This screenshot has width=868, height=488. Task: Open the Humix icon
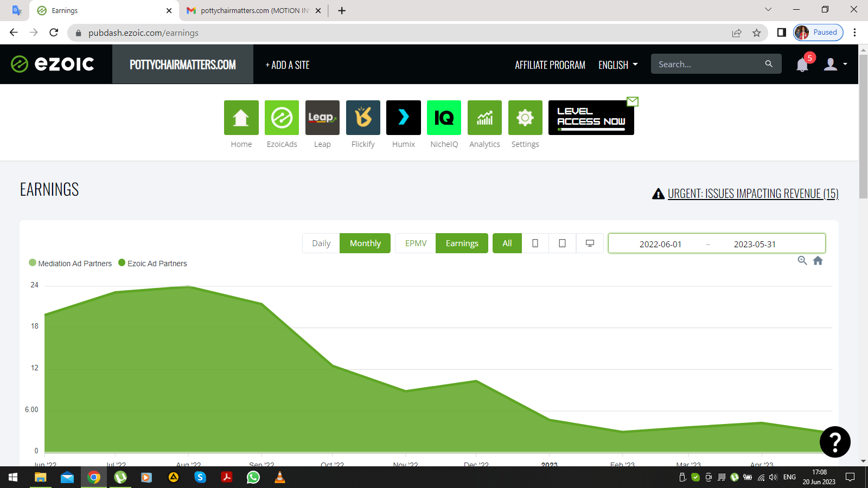click(404, 118)
